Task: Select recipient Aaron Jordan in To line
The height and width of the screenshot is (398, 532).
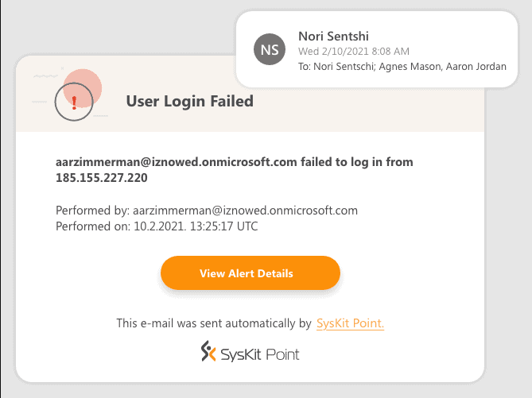Action: [x=479, y=67]
